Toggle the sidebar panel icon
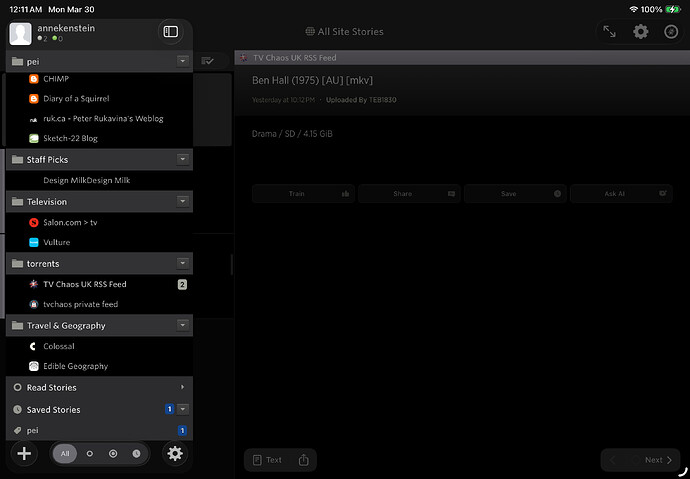This screenshot has width=690, height=479. click(x=171, y=32)
